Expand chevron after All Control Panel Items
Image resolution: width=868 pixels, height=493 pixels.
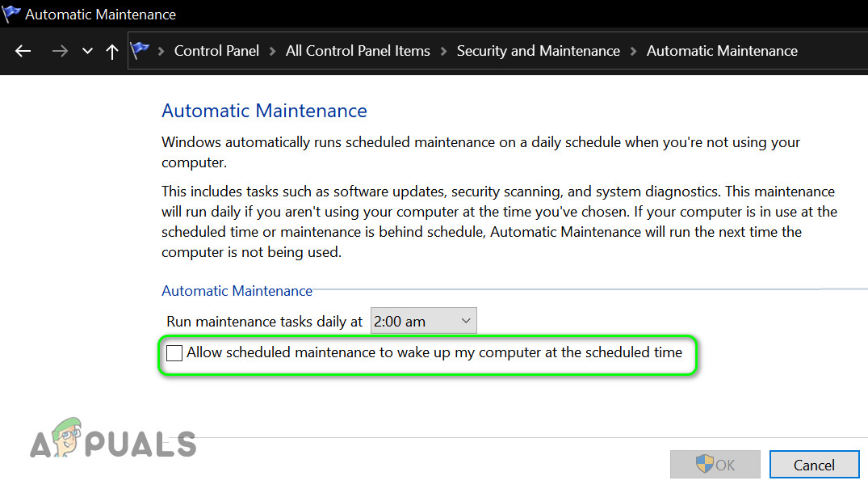pyautogui.click(x=443, y=51)
